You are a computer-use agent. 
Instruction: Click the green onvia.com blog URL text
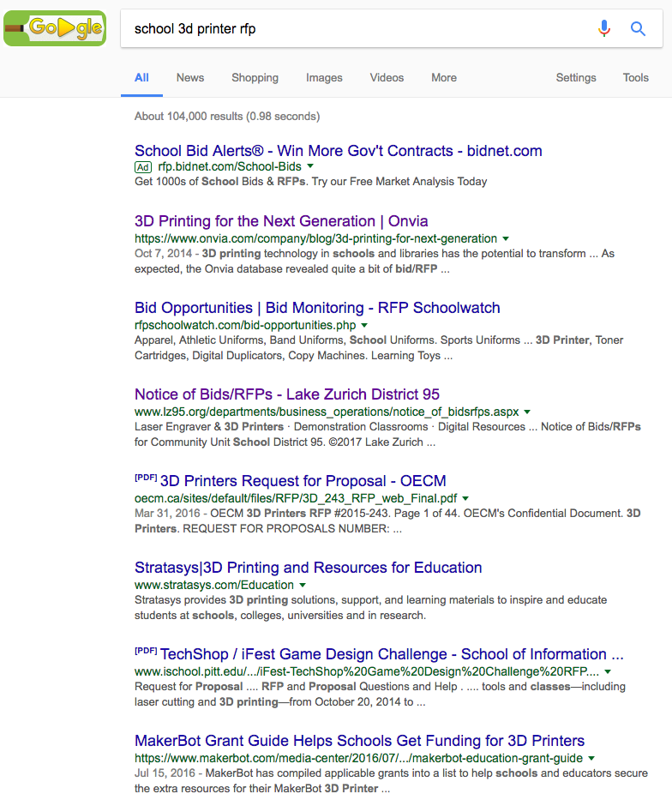coord(316,238)
